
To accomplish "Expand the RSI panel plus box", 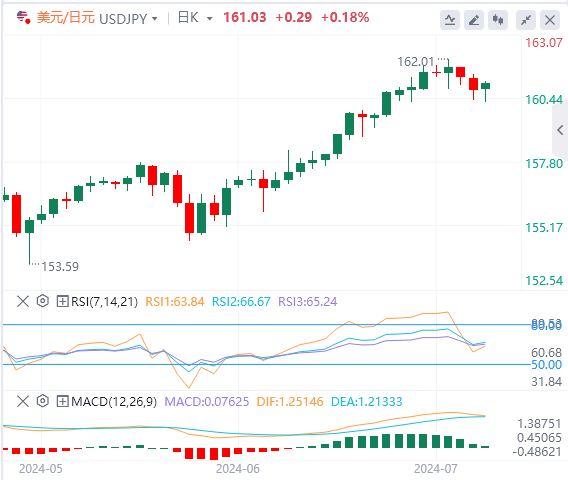I will 62,301.
